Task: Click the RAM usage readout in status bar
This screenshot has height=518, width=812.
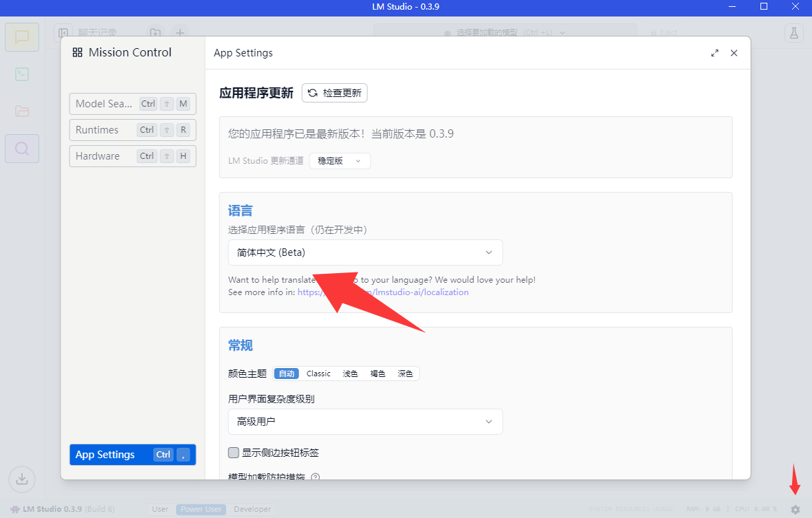Action: tap(703, 509)
